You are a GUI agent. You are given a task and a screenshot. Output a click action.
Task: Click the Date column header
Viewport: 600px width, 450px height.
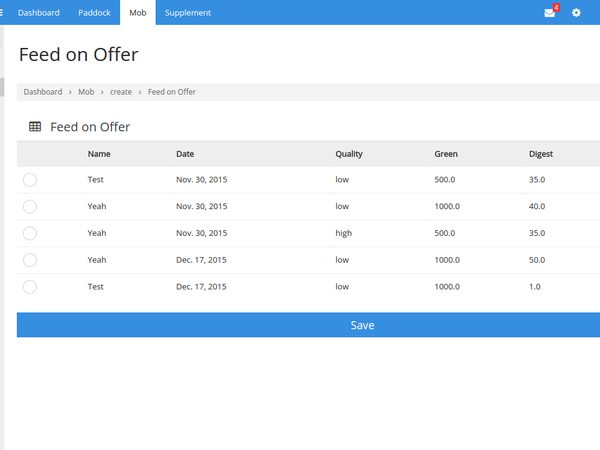[x=185, y=154]
